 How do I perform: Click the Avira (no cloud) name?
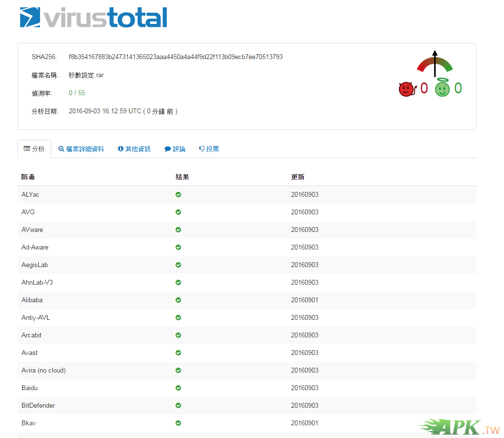click(44, 370)
